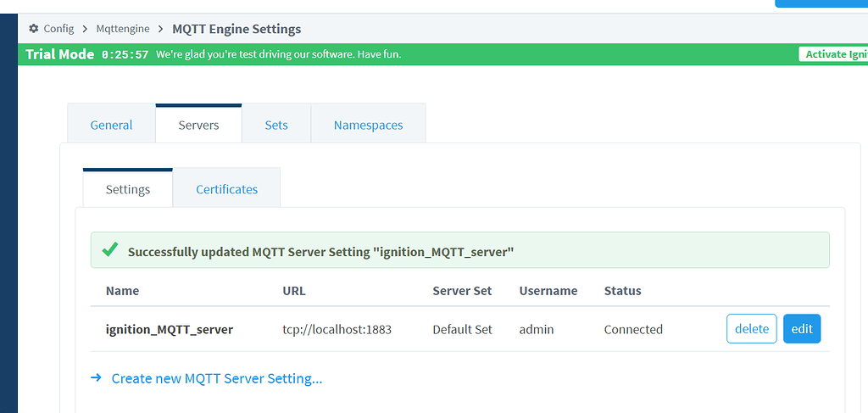The width and height of the screenshot is (868, 413).
Task: Click the tcp://localhost:1883 URL cell
Action: coord(337,329)
